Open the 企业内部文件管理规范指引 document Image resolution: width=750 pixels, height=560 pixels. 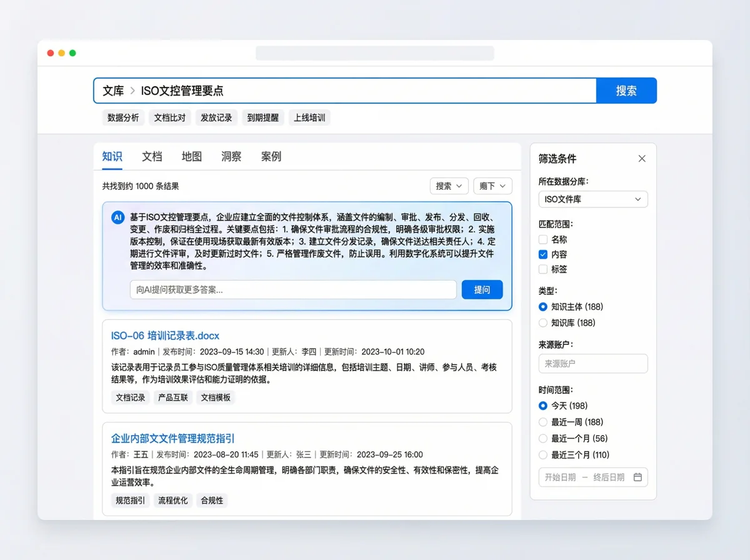point(171,438)
